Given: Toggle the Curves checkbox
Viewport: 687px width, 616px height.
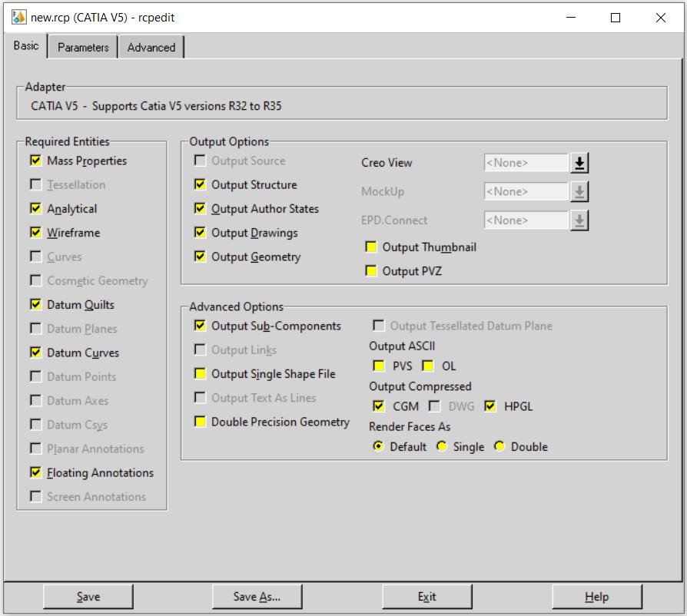Looking at the screenshot, I should coord(35,257).
